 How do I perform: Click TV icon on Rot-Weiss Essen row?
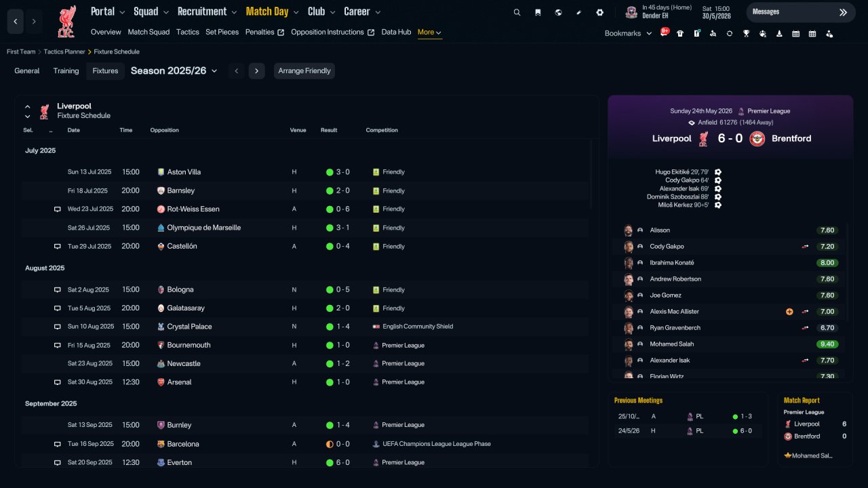(x=58, y=209)
